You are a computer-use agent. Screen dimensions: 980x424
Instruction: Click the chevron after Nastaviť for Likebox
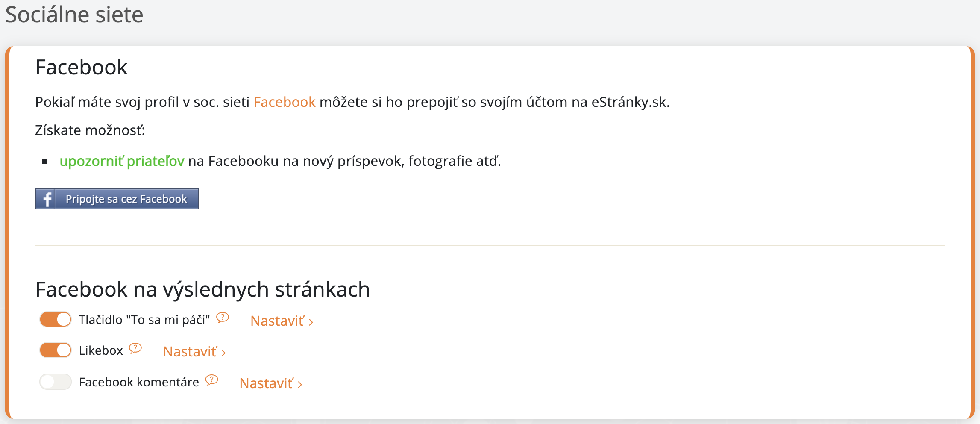click(x=223, y=352)
